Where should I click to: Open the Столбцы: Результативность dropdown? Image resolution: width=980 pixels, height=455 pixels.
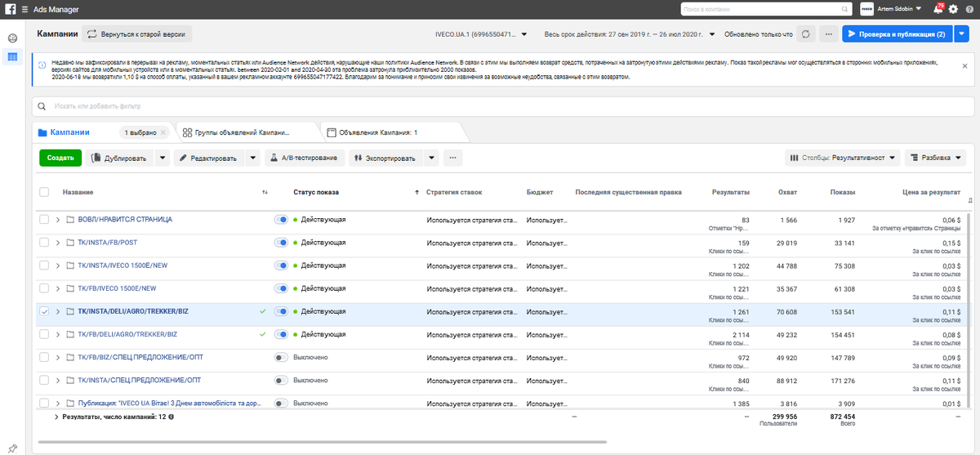click(x=843, y=158)
